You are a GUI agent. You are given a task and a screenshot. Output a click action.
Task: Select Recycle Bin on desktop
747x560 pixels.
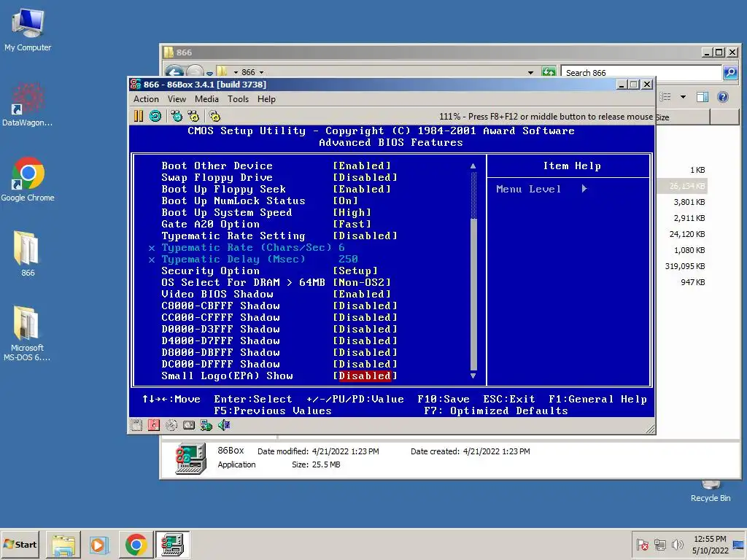pos(711,491)
